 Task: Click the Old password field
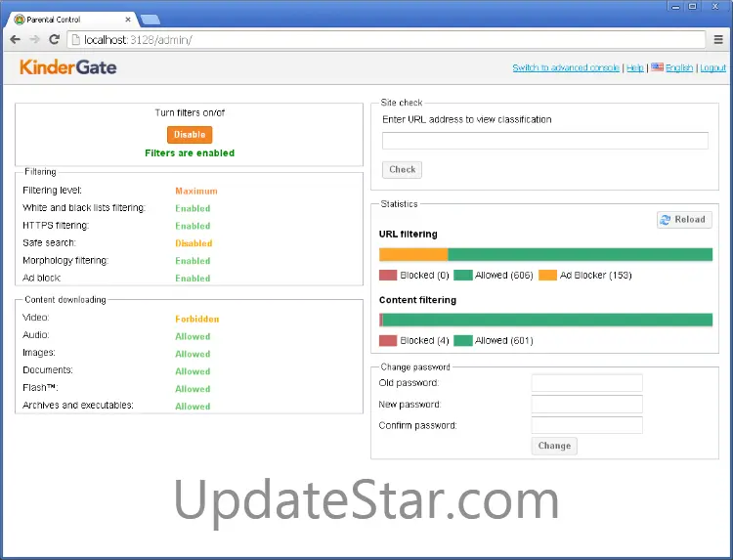pyautogui.click(x=586, y=383)
